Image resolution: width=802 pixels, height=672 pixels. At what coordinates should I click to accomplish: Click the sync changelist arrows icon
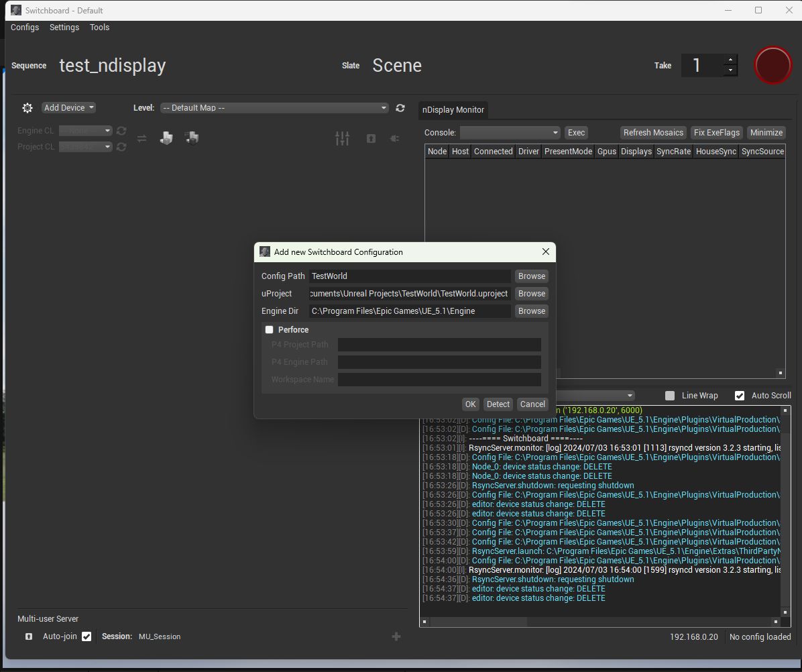pos(141,139)
